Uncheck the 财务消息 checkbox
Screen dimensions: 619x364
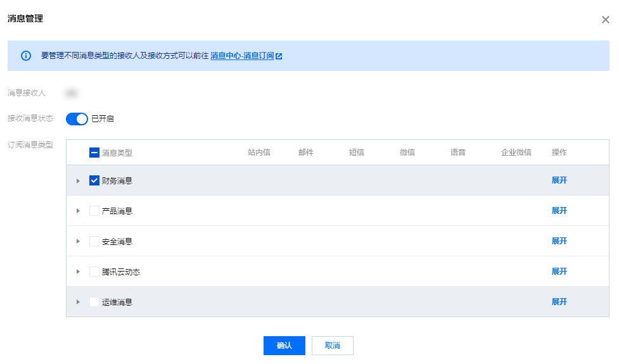[x=94, y=180]
